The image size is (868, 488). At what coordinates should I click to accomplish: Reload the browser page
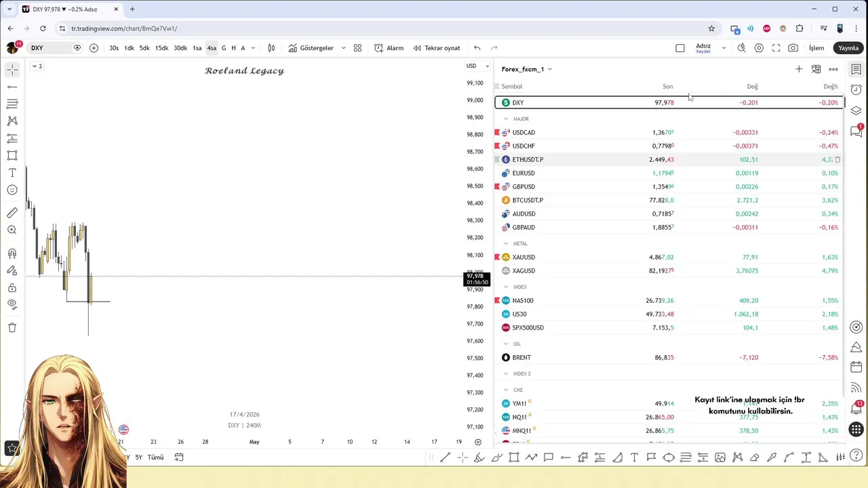[x=43, y=28]
